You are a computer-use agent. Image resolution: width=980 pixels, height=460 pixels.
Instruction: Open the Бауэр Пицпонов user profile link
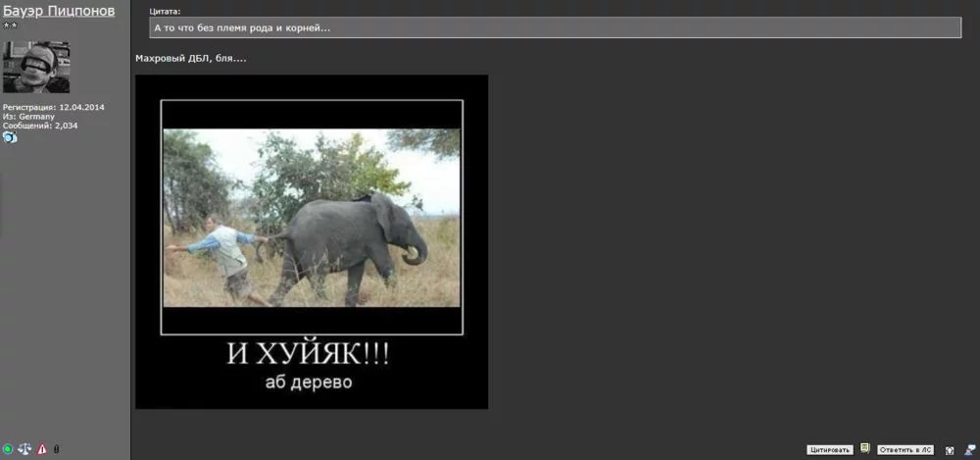click(59, 11)
